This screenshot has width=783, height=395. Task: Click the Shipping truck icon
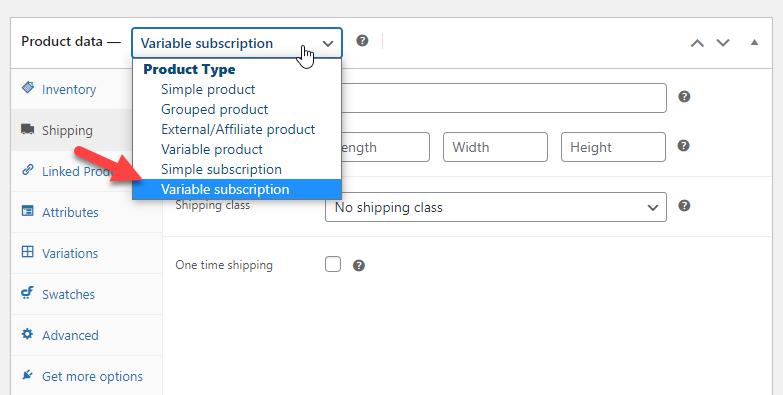click(27, 129)
